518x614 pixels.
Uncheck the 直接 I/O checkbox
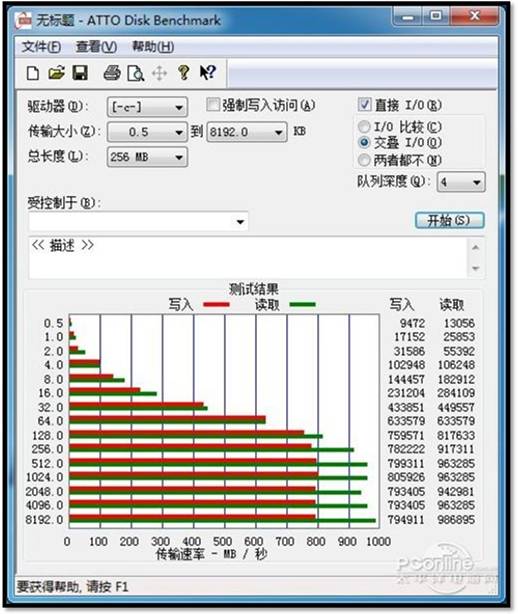[364, 105]
